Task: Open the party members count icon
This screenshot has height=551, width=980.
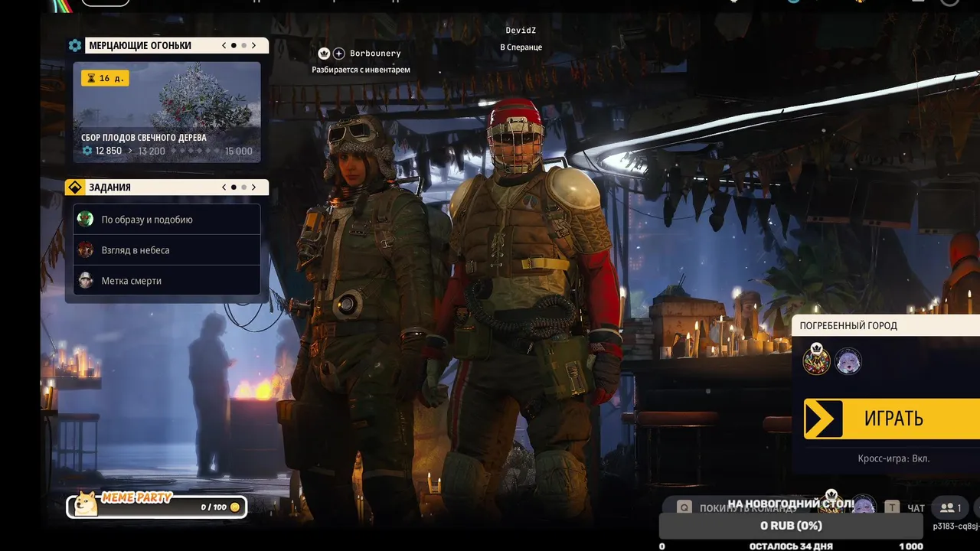Action: click(x=950, y=507)
